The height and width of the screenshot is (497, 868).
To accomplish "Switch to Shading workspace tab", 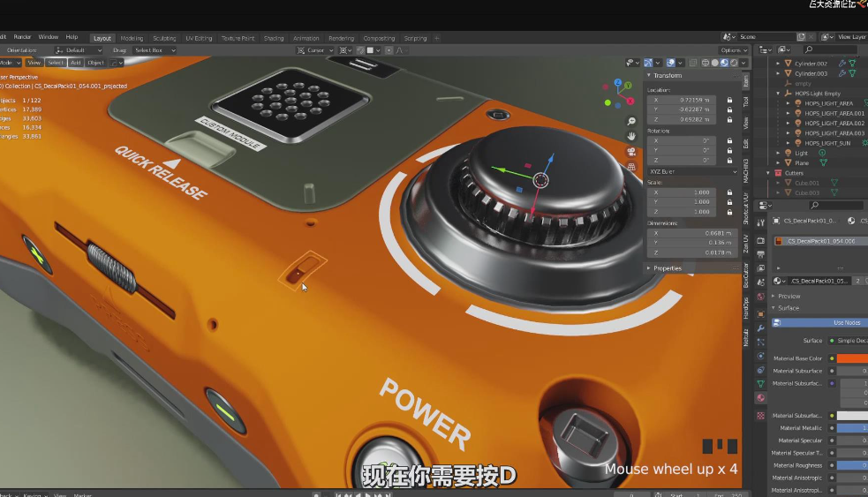I will (274, 38).
